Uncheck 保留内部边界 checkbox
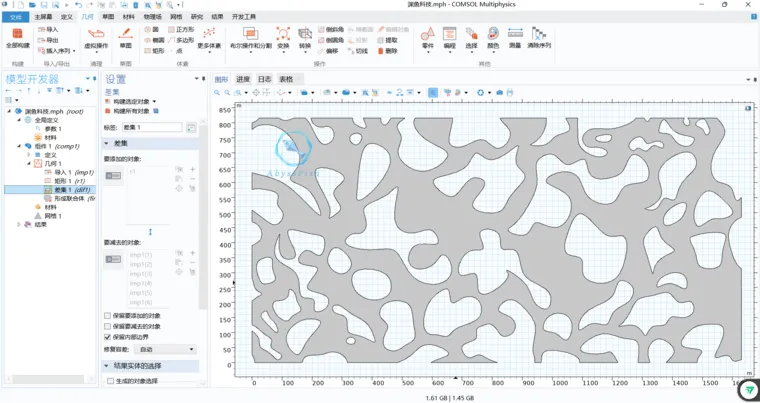This screenshot has height=403, width=760. (x=108, y=337)
